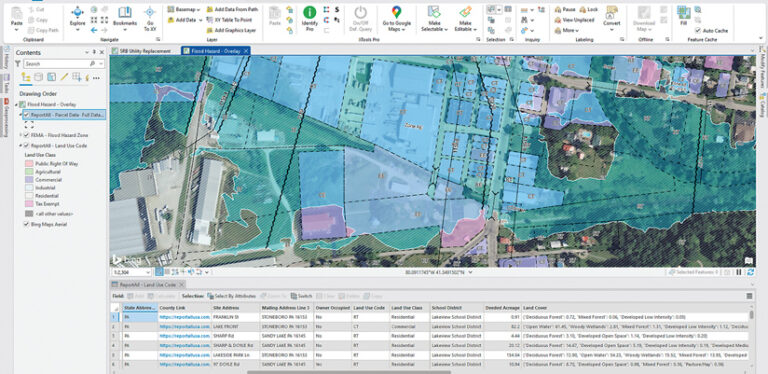Click the Commercial legend swatch
Viewport: 768px width, 374px height.
pyautogui.click(x=29, y=180)
